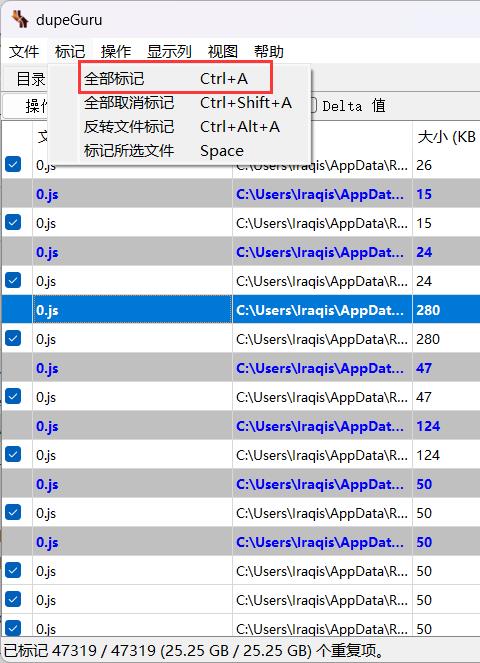Open the 操作 menu in menu bar

click(x=116, y=52)
